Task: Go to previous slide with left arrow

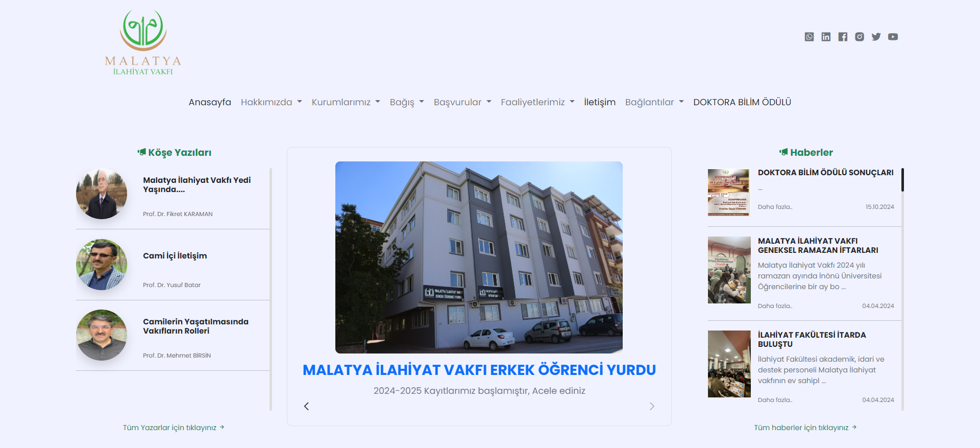Action: click(x=306, y=406)
